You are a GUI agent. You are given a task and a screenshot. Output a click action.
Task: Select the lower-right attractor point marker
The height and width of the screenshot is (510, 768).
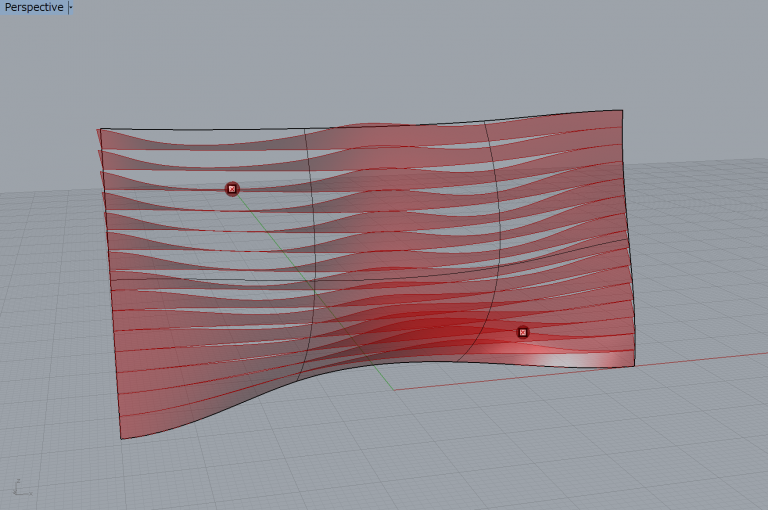point(522,332)
